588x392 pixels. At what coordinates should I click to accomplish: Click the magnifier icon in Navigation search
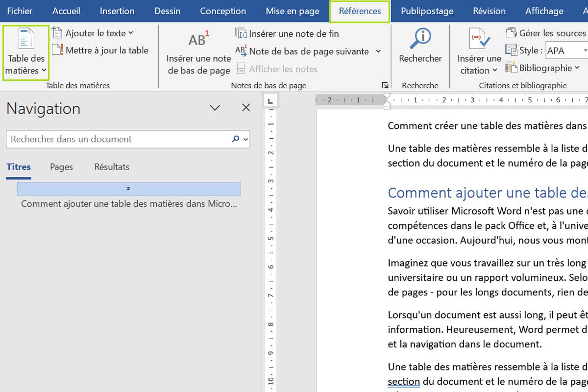click(235, 139)
